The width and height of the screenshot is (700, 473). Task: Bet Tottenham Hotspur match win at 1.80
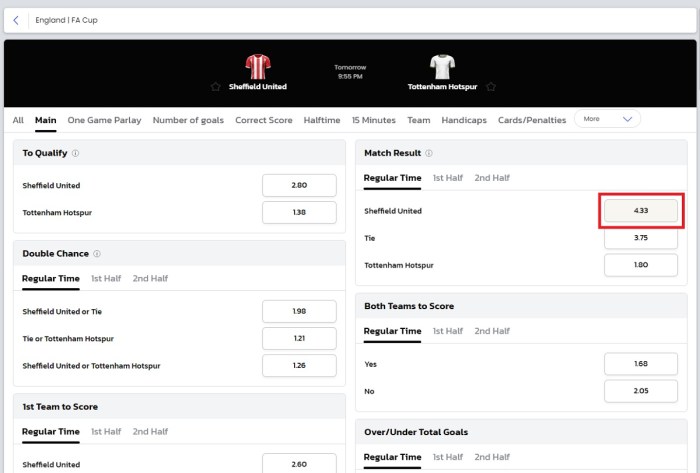[641, 265]
